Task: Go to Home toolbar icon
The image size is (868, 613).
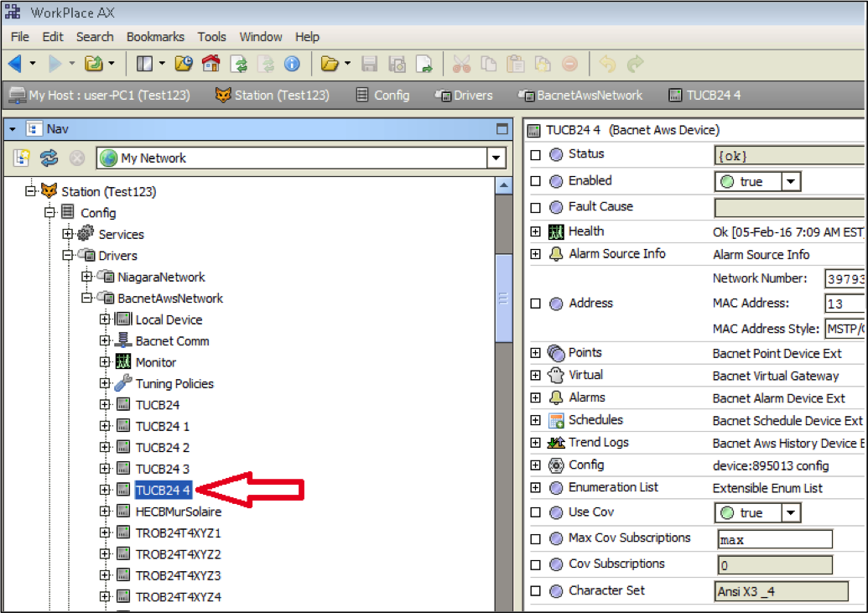Action: [211, 64]
